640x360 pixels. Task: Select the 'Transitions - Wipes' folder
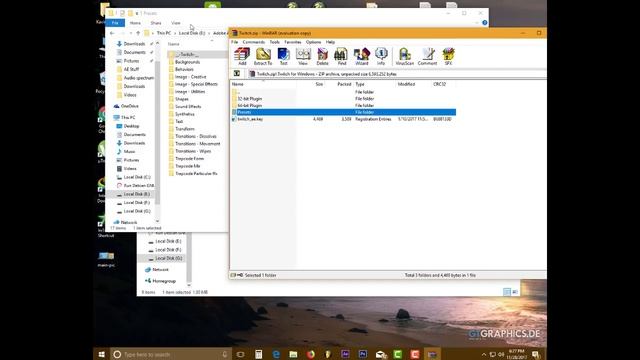point(193,151)
